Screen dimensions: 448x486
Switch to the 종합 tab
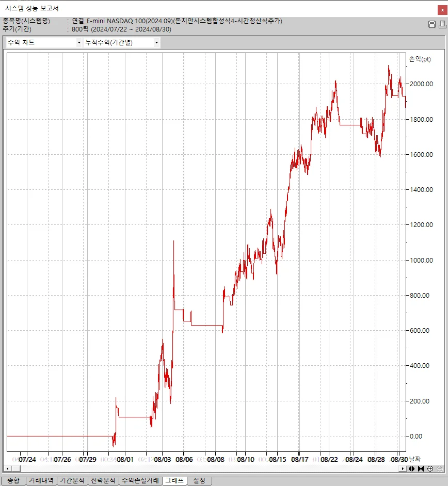[13, 481]
